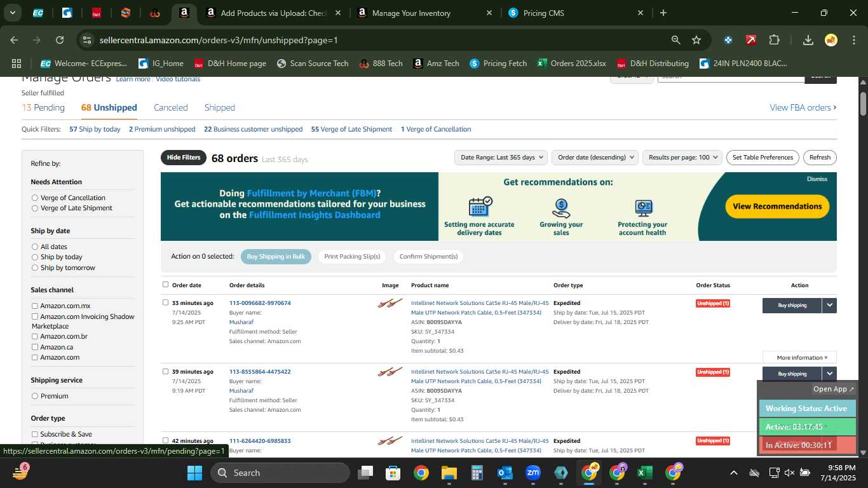Open the bookmarks apps grid icon
The image size is (868, 488).
pos(17,64)
